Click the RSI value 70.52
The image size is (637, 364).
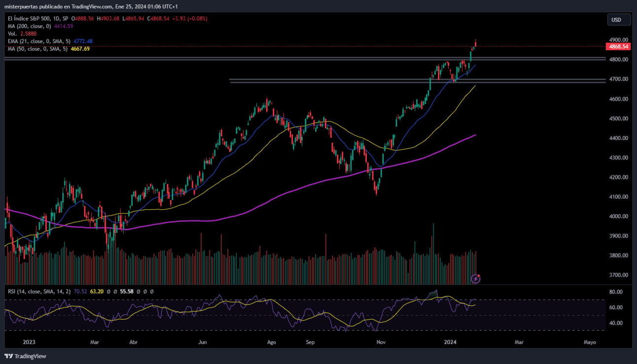80,292
